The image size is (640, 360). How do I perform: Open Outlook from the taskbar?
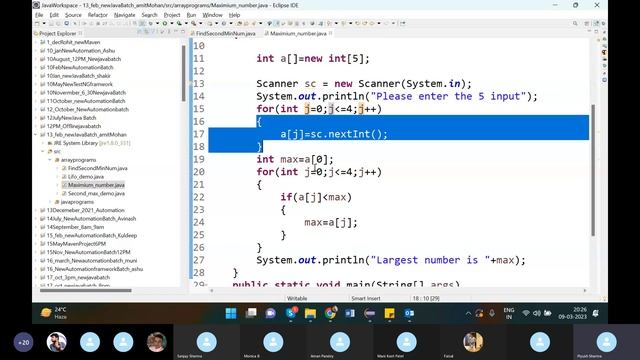coord(409,313)
